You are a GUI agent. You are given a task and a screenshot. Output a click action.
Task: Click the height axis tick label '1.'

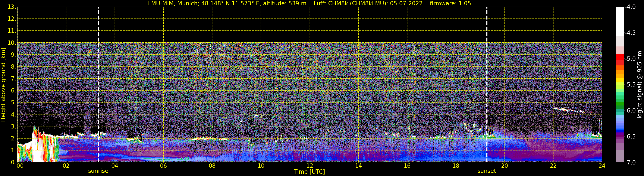(13, 151)
